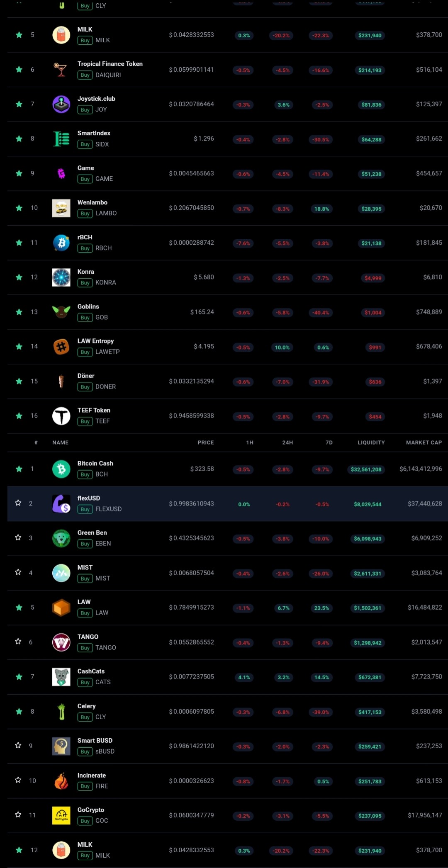
Task: Click Buy button for BCH
Action: 85,474
